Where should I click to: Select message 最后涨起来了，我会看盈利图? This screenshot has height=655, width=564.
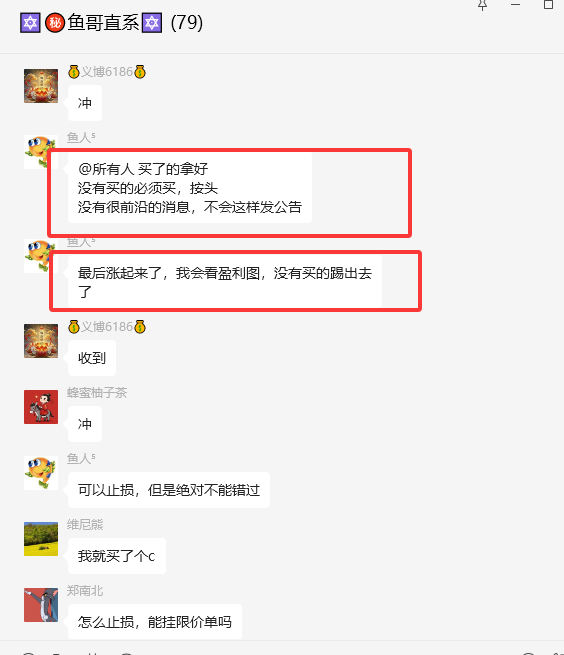pyautogui.click(x=225, y=282)
